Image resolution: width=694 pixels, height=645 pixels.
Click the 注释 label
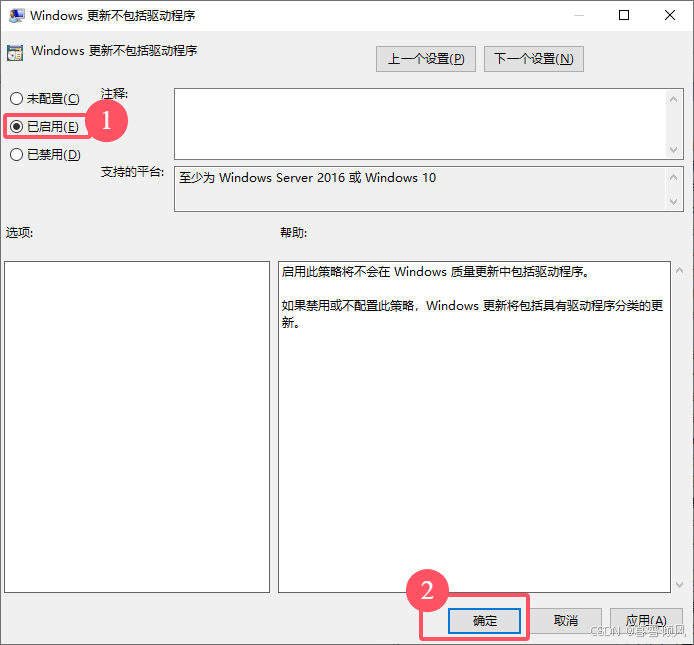[114, 94]
